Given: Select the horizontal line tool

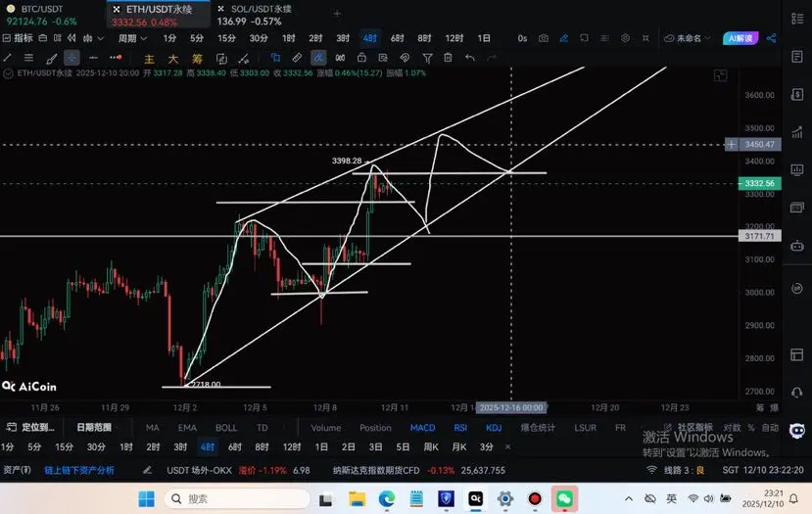Looking at the screenshot, I should click(x=93, y=58).
